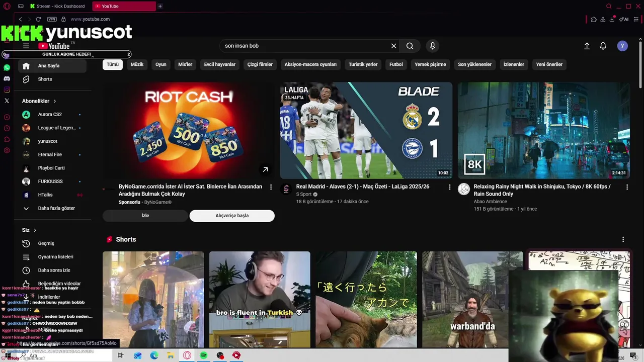Open the Abao Ambience channel name

491,202
